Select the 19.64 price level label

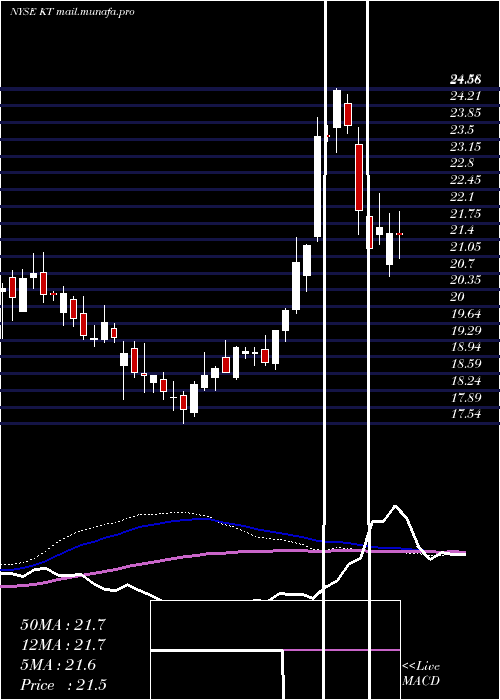click(465, 314)
